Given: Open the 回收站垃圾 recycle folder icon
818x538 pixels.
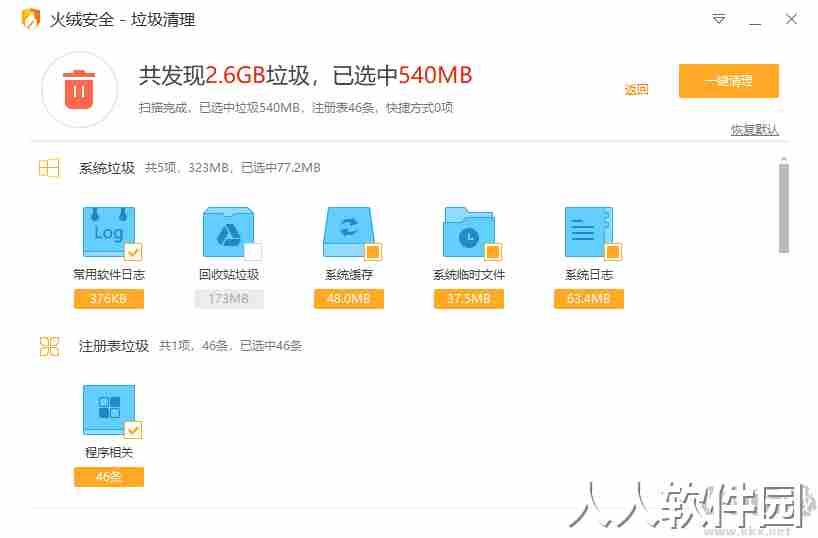Looking at the screenshot, I should (x=228, y=231).
